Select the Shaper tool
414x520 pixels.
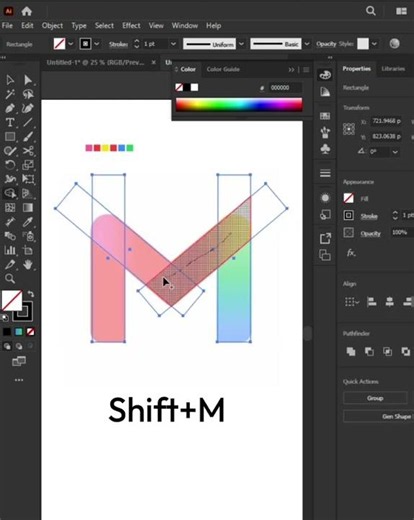(10, 151)
